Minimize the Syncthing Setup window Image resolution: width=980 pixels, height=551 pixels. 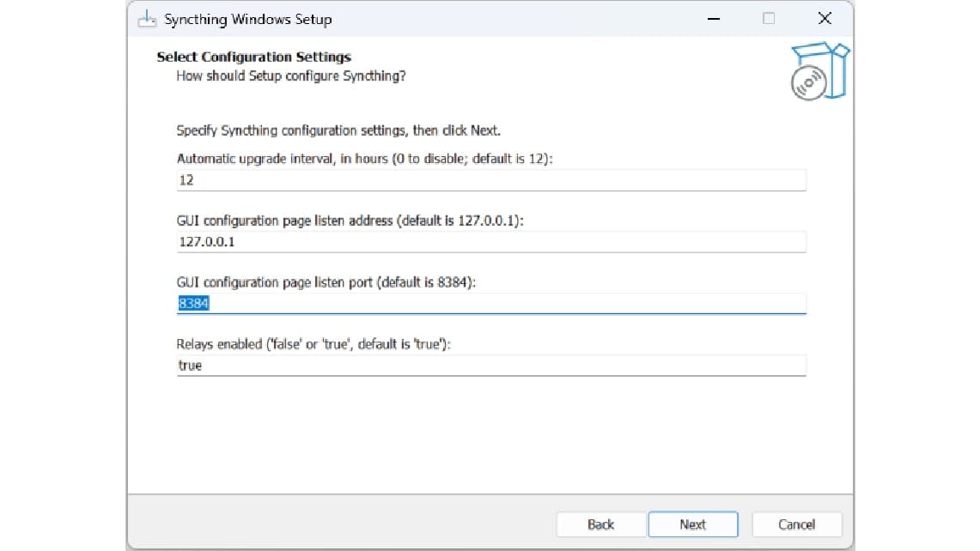(x=714, y=19)
